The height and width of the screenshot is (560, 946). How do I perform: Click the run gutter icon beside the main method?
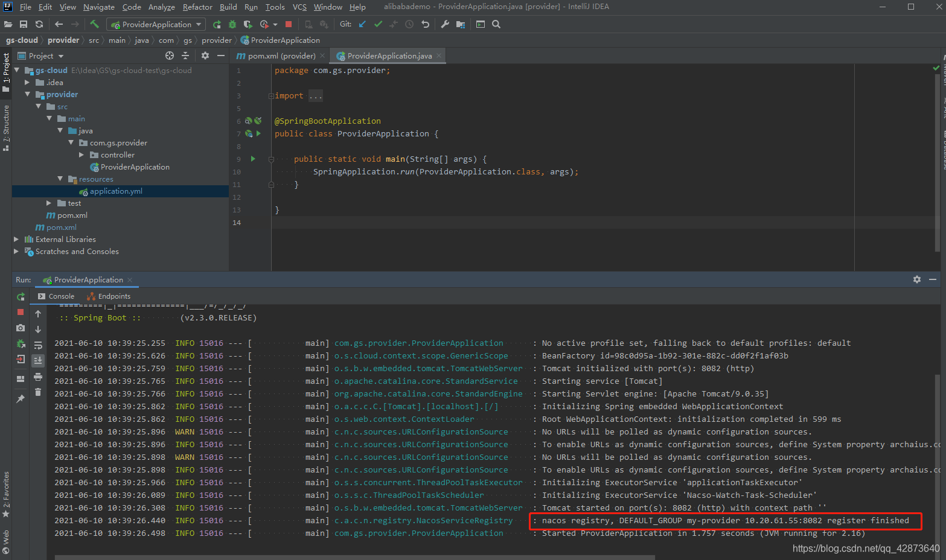point(253,159)
